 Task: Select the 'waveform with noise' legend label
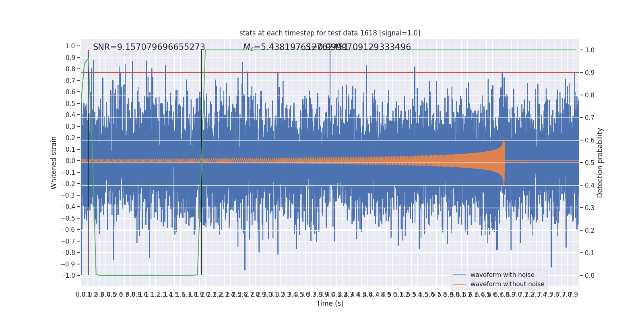coord(502,275)
